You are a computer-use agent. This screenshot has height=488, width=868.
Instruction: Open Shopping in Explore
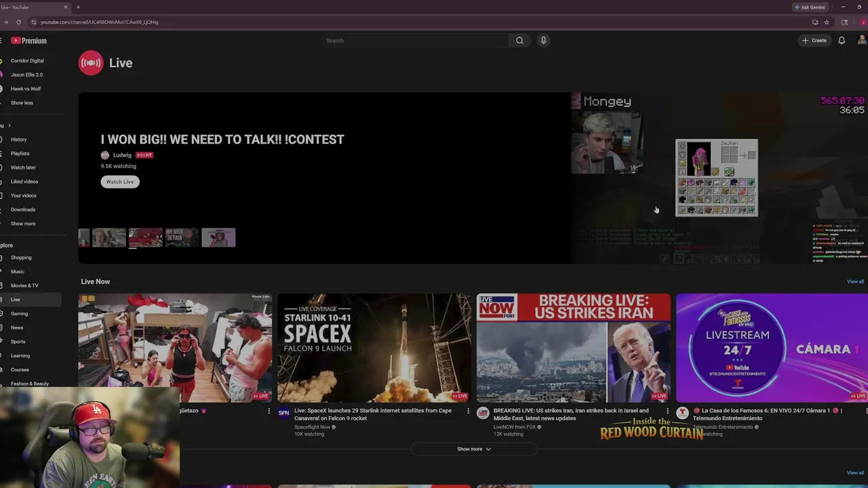tap(21, 258)
